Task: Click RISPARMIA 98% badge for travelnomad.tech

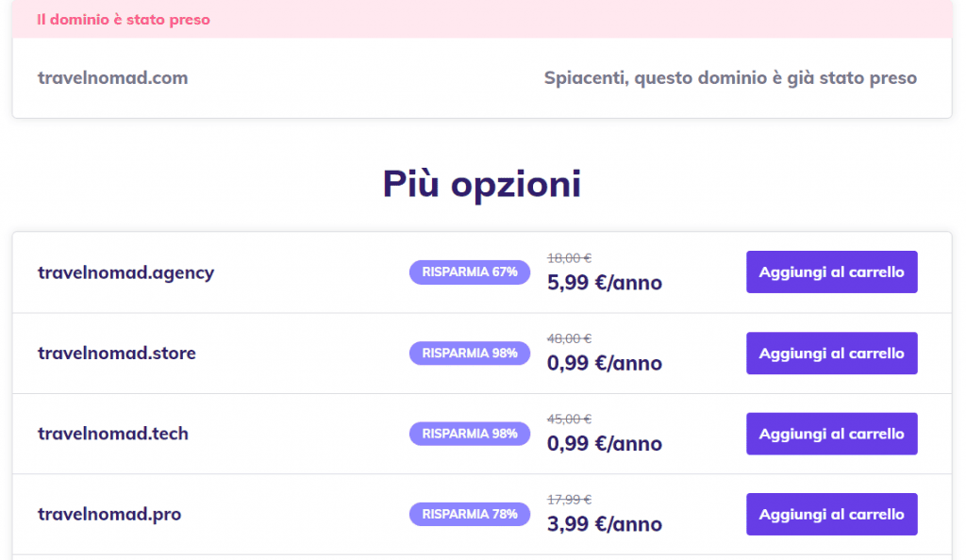Action: click(470, 434)
